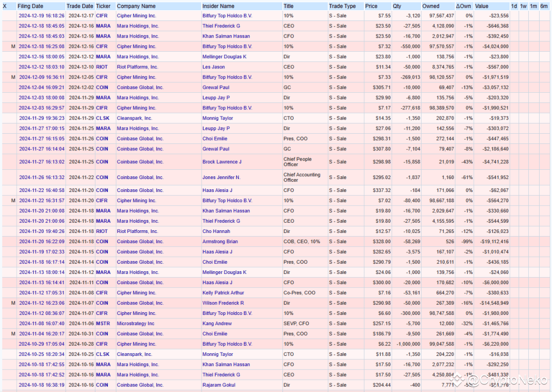Open insider Jones Jennifer N.
The image size is (552, 392).
[222, 177]
